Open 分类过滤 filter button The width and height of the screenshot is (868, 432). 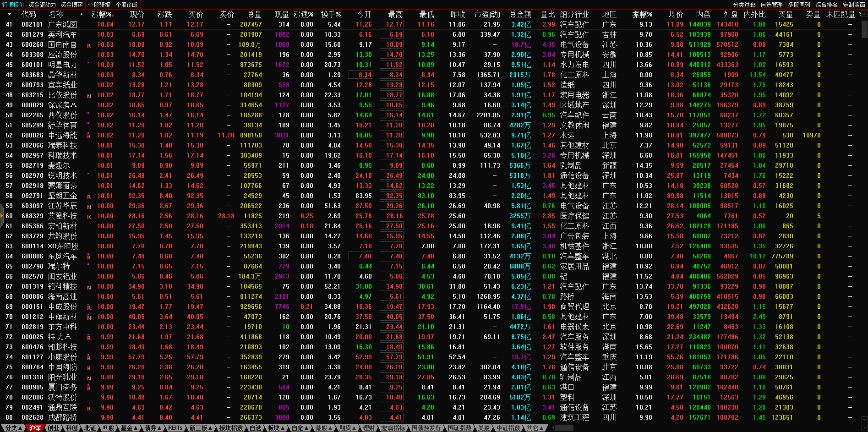click(744, 5)
